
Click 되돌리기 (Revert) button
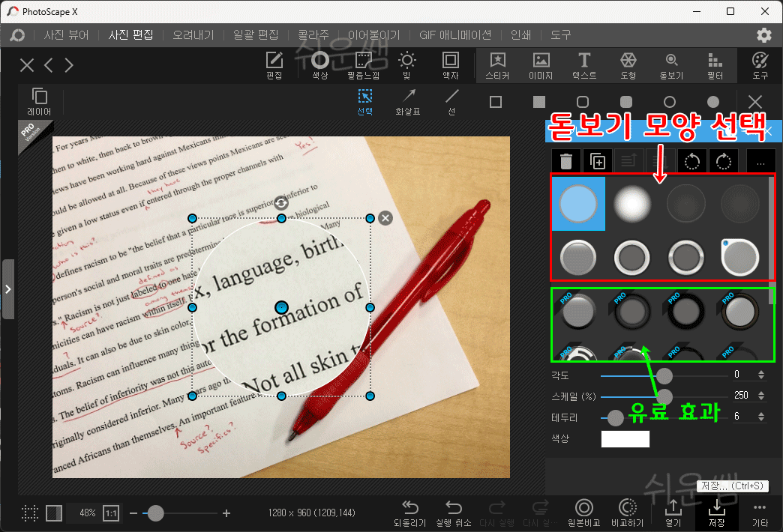(410, 513)
